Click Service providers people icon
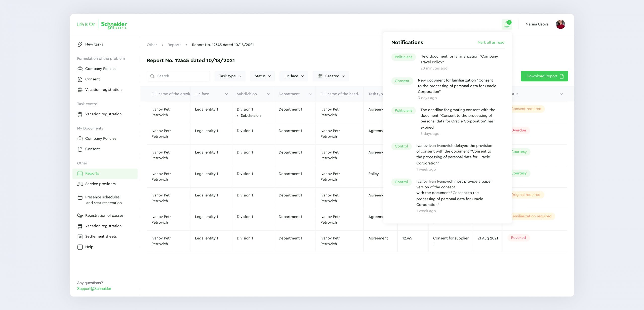This screenshot has height=310, width=644. (80, 184)
